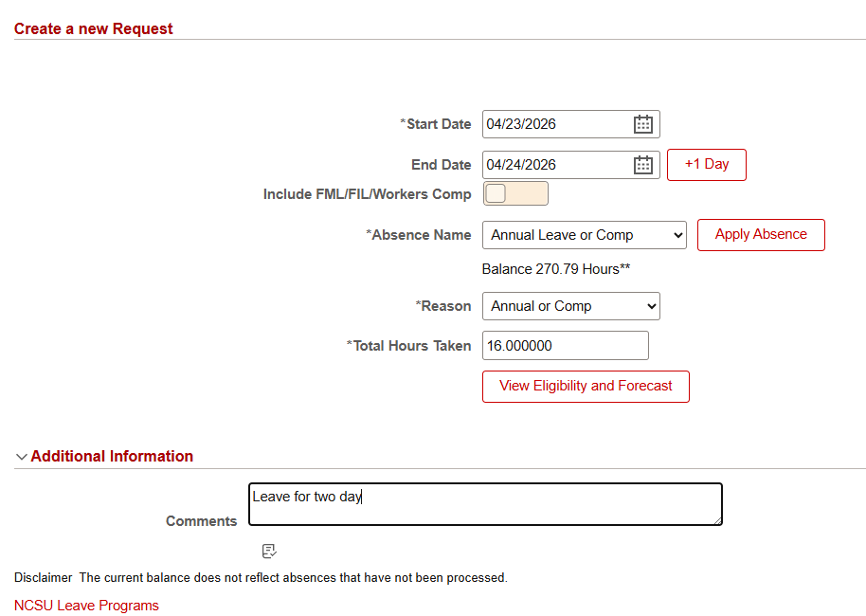The image size is (866, 616).
Task: Click the Additional Information heading text
Action: click(x=112, y=457)
